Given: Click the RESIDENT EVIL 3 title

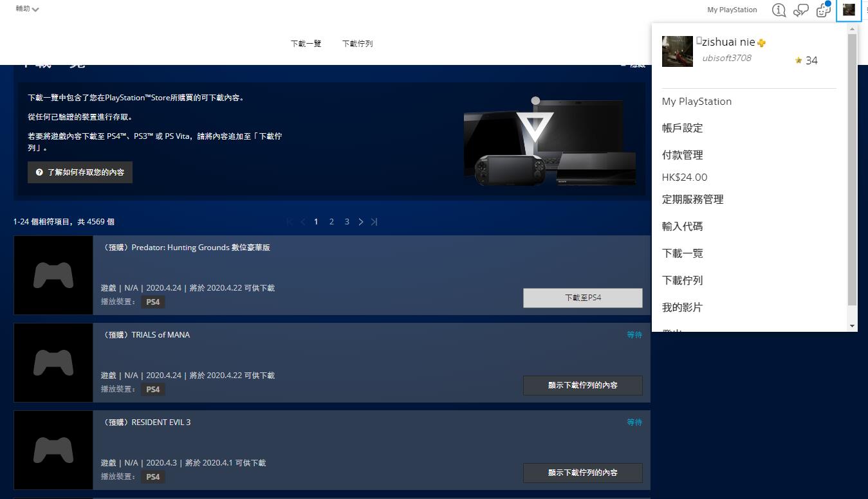Looking at the screenshot, I should [145, 422].
